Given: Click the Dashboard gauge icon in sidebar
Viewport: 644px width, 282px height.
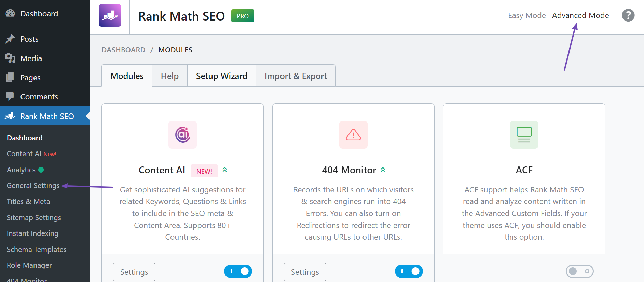Looking at the screenshot, I should [x=10, y=13].
